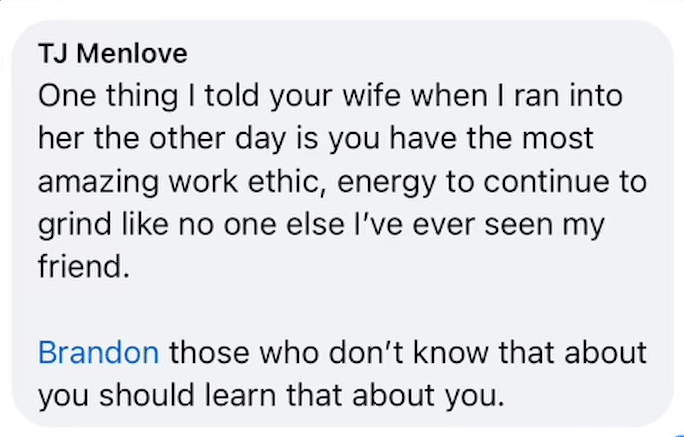Click the words "that about" after know
This screenshot has width=684, height=437.
pyautogui.click(x=573, y=352)
